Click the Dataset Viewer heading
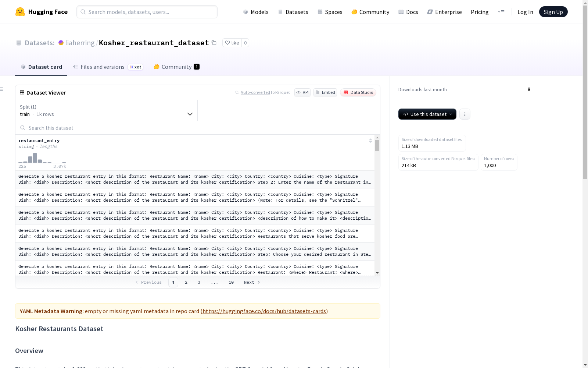This screenshot has height=368, width=588. coord(46,92)
